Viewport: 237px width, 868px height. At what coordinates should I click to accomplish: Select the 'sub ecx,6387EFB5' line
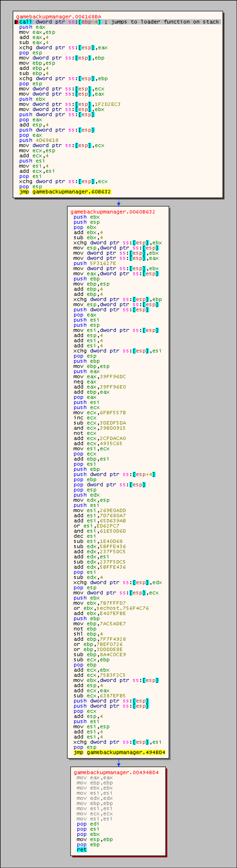tap(99, 696)
